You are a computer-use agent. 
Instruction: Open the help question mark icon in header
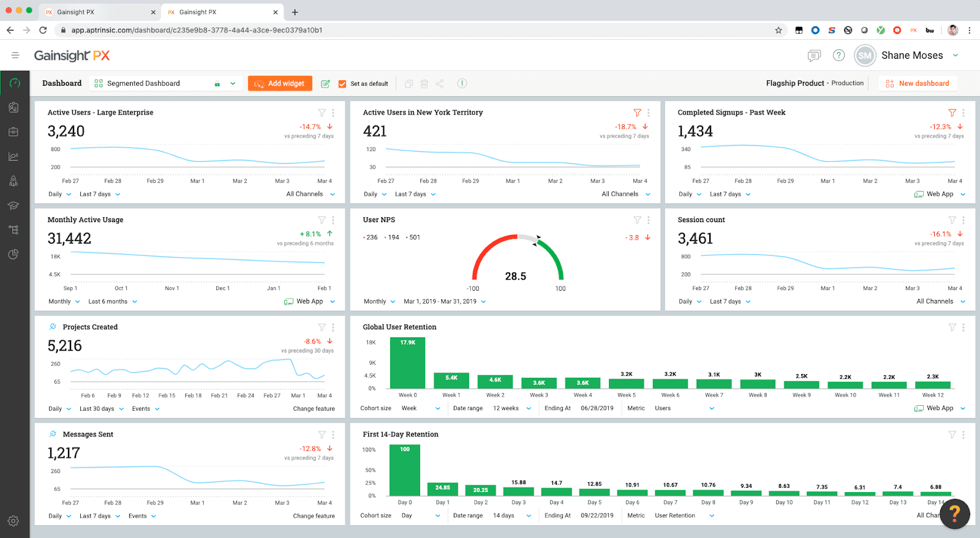(x=839, y=56)
